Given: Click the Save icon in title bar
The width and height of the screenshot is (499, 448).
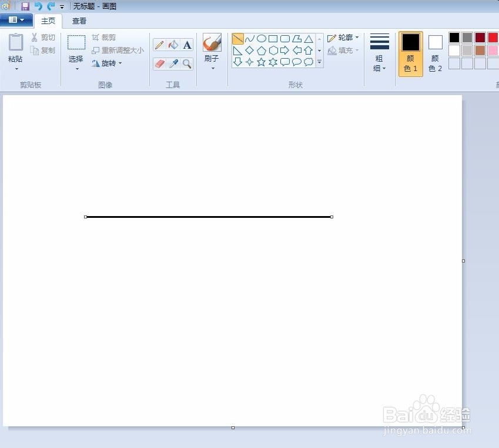Looking at the screenshot, I should (25, 6).
